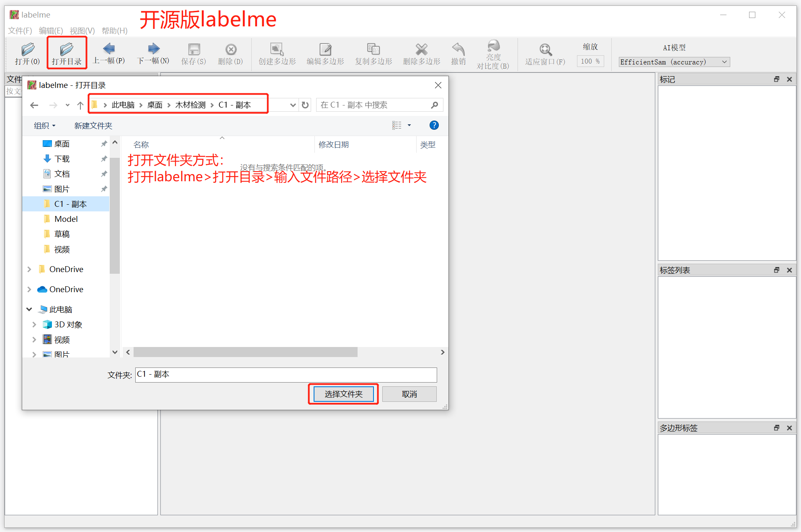Click the search magnifier icon

tap(435, 105)
